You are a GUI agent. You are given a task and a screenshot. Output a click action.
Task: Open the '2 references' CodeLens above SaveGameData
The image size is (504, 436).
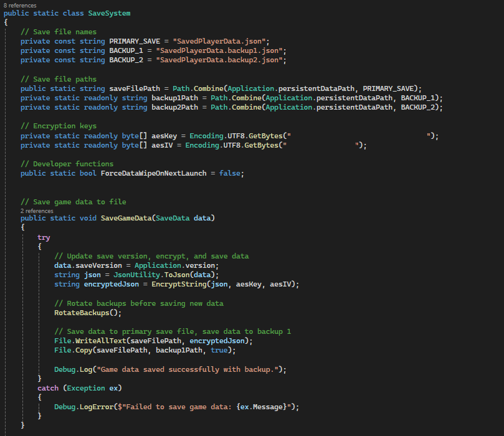point(37,211)
